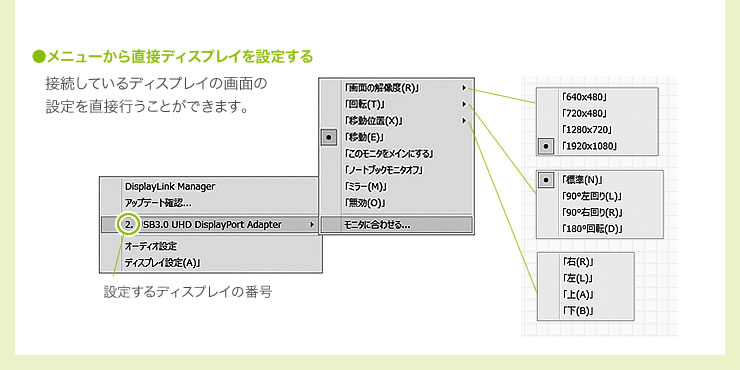The height and width of the screenshot is (370, 740).
Task: Open 回転(T) submenu
Action: point(397,104)
